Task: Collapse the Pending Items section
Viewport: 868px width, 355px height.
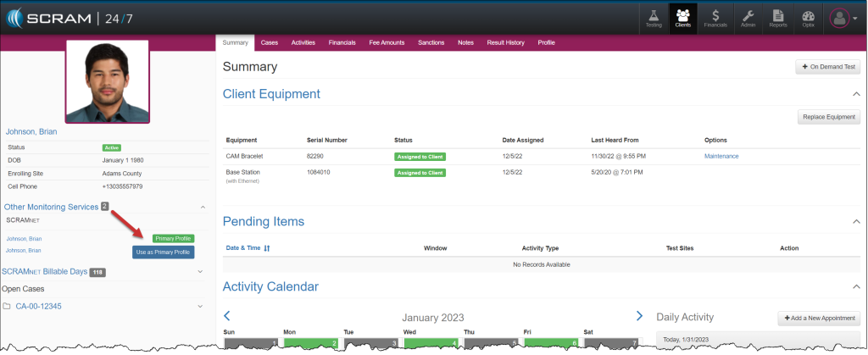Action: coord(855,221)
